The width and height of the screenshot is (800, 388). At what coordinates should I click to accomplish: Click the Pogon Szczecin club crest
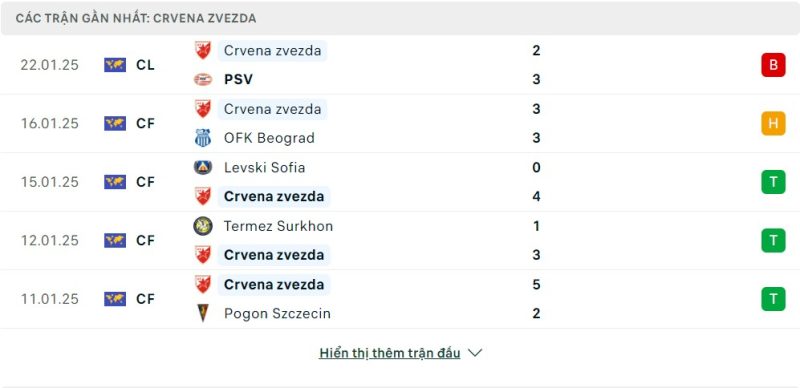click(x=203, y=313)
